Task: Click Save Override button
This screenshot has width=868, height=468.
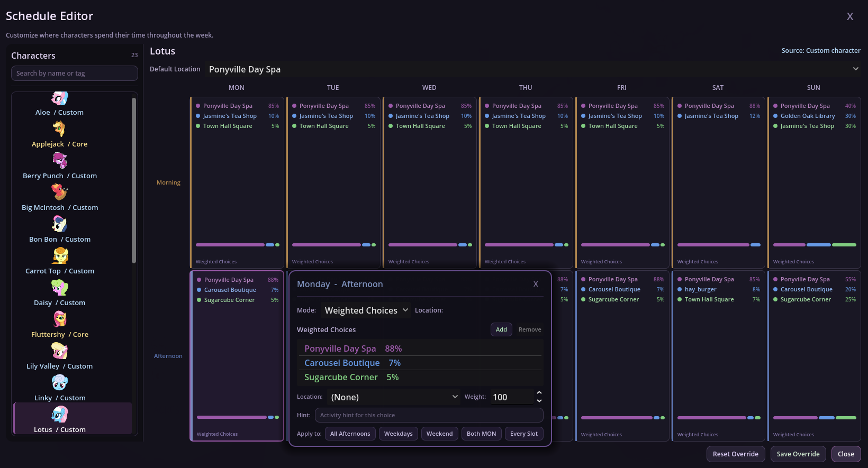Action: (798, 454)
